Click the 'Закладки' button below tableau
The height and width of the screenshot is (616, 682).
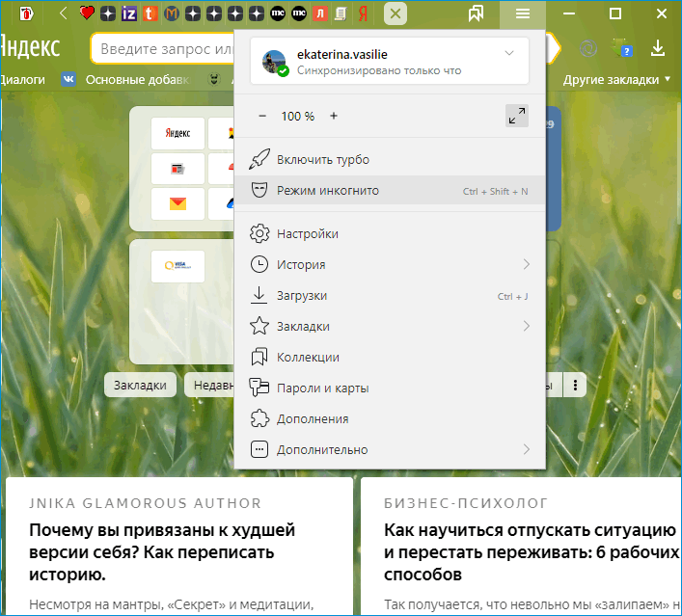[140, 386]
